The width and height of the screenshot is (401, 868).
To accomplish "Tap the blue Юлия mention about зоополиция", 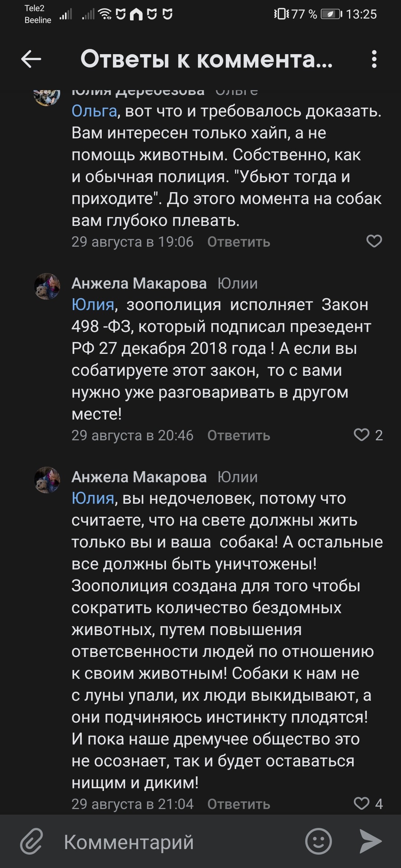I will (93, 305).
